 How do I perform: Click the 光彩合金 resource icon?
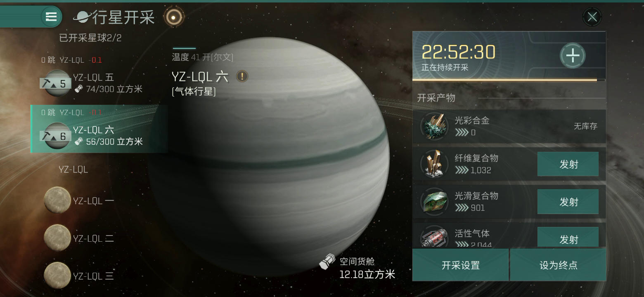click(x=434, y=126)
